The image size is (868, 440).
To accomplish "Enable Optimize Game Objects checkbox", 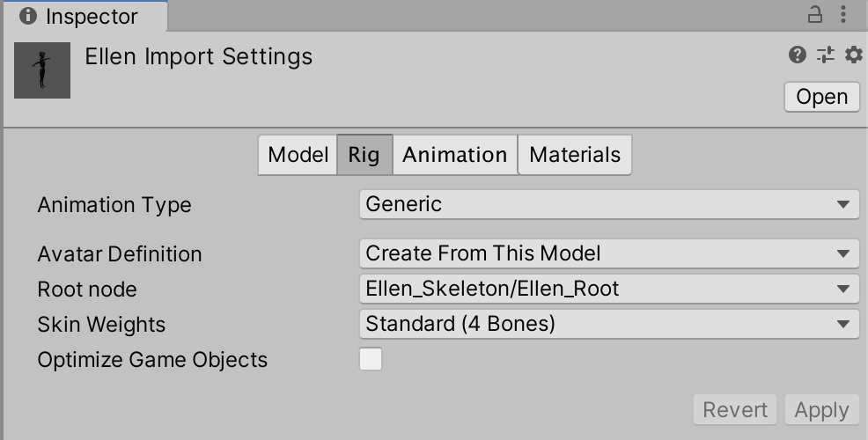I will (371, 359).
